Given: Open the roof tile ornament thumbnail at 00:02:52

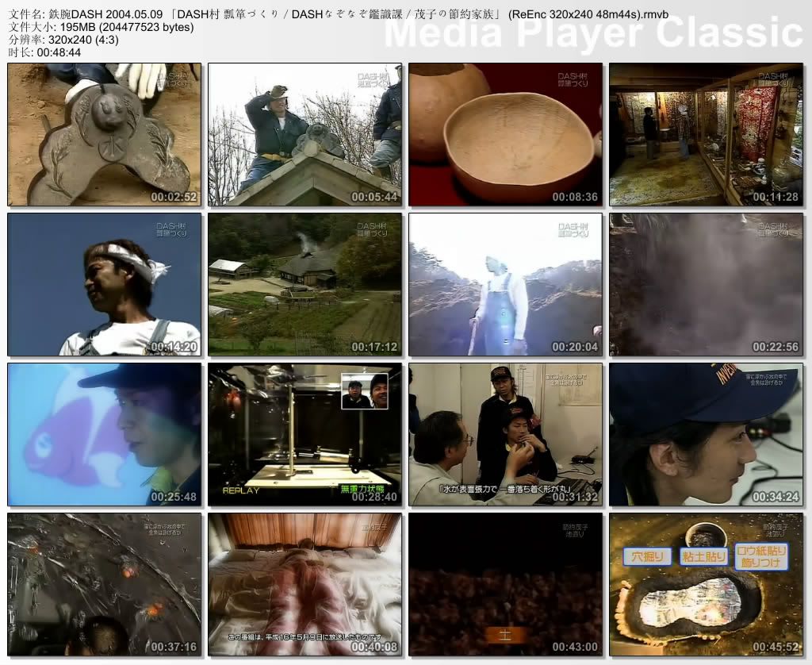Looking at the screenshot, I should click(105, 135).
